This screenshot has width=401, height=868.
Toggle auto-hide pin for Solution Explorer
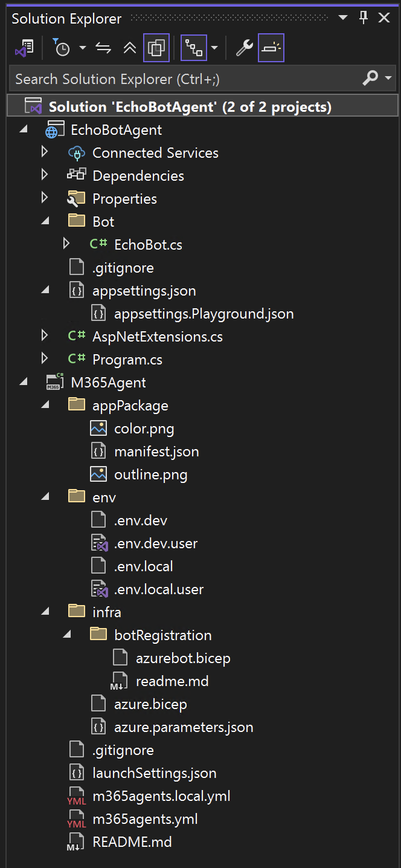pyautogui.click(x=364, y=18)
